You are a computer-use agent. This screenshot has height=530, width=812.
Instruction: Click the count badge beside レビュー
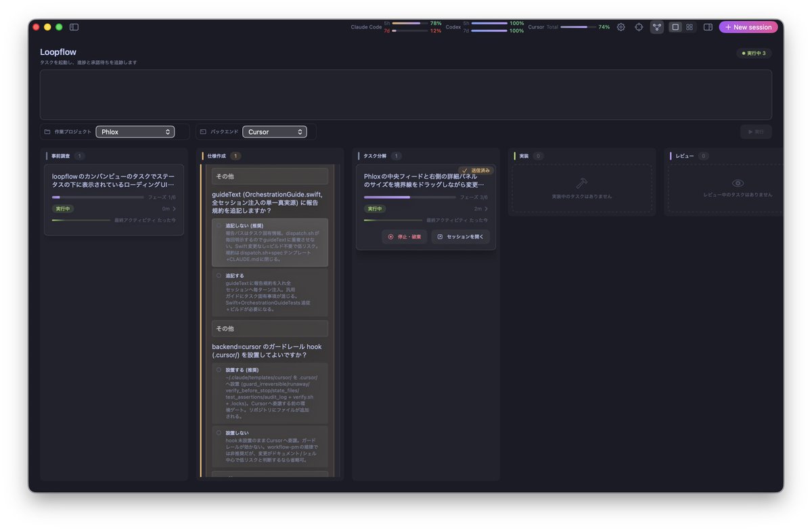click(x=703, y=156)
